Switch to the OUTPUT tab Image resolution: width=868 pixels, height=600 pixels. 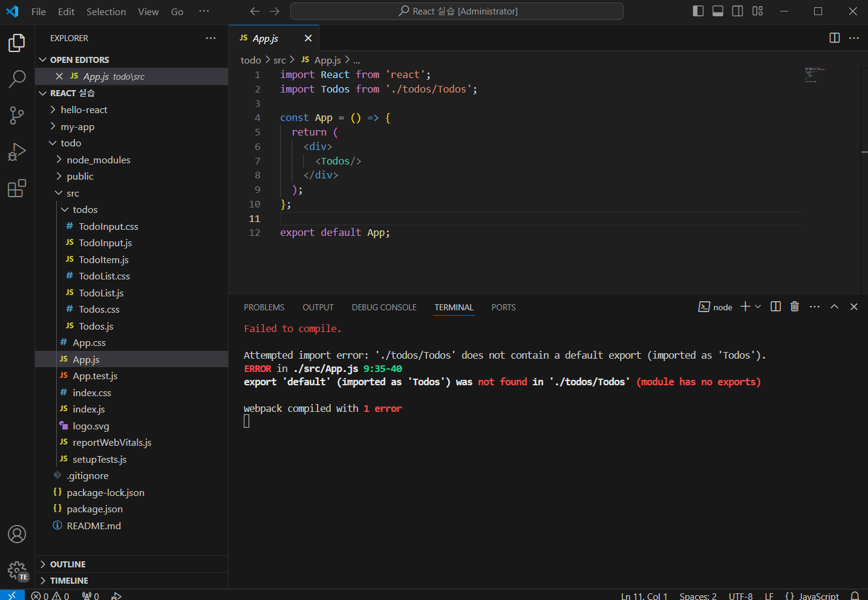click(x=318, y=307)
